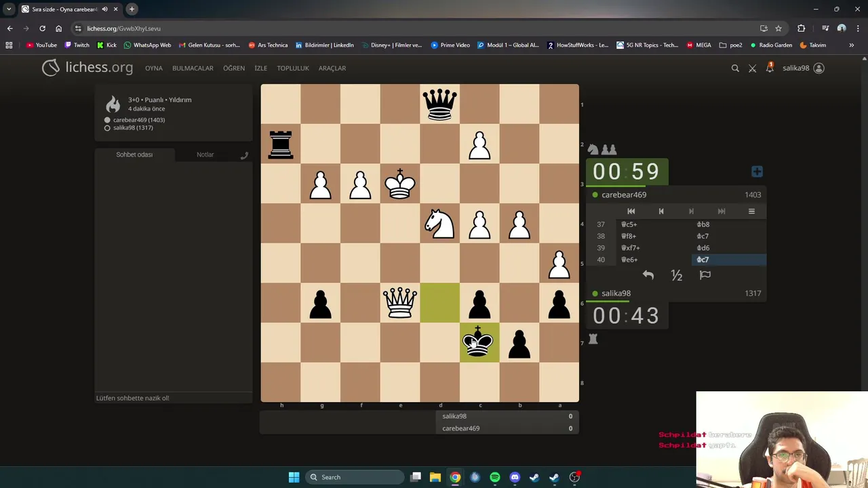This screenshot has width=868, height=488.
Task: Click the white queen on e6
Action: 400,303
